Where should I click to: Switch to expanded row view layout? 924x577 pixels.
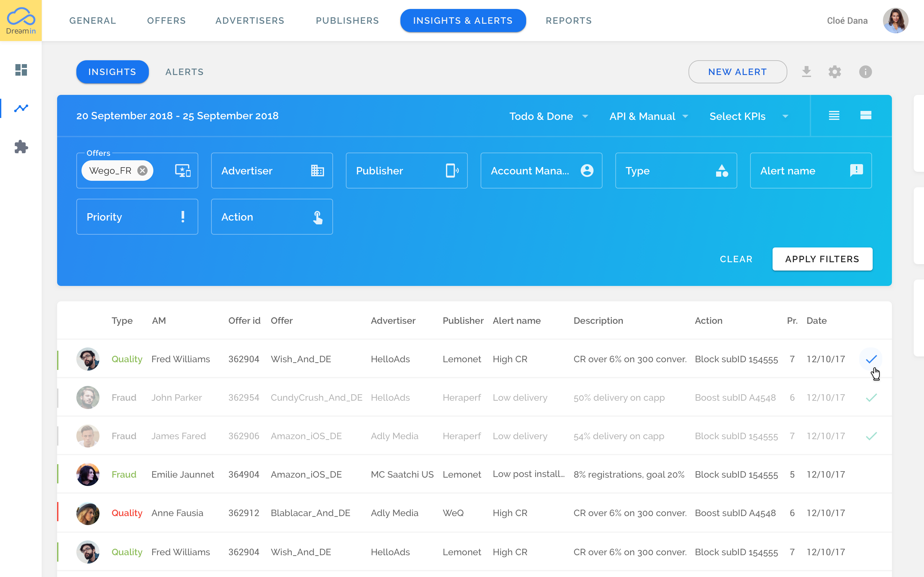click(x=866, y=115)
